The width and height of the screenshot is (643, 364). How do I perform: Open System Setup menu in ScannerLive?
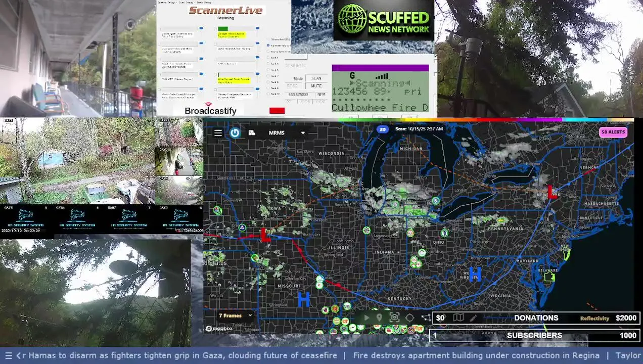click(x=166, y=3)
